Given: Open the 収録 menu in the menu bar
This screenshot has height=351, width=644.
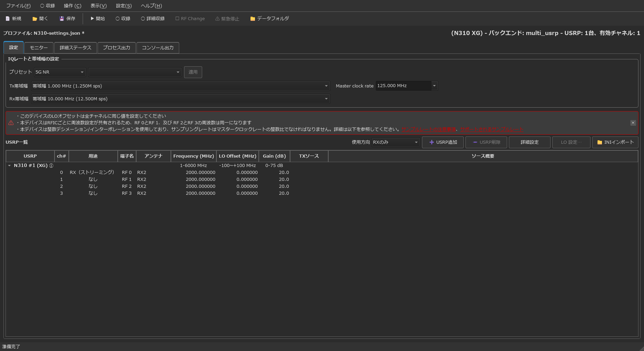Looking at the screenshot, I should tap(48, 6).
